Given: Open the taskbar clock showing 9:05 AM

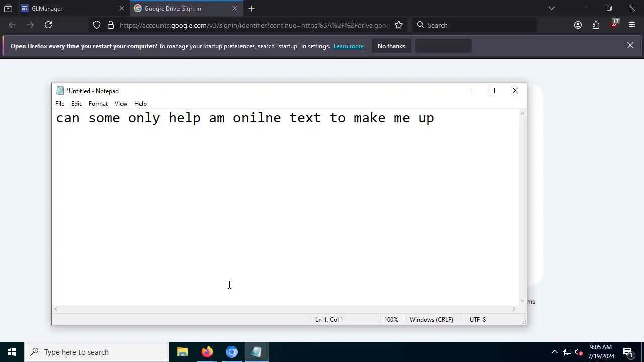Looking at the screenshot, I should pos(601,352).
